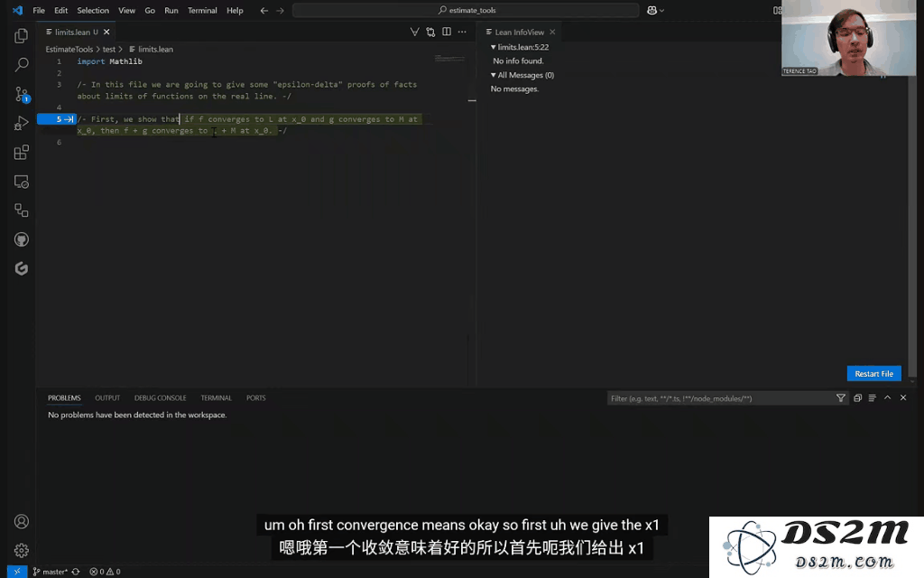Open the Run menu

tap(171, 10)
